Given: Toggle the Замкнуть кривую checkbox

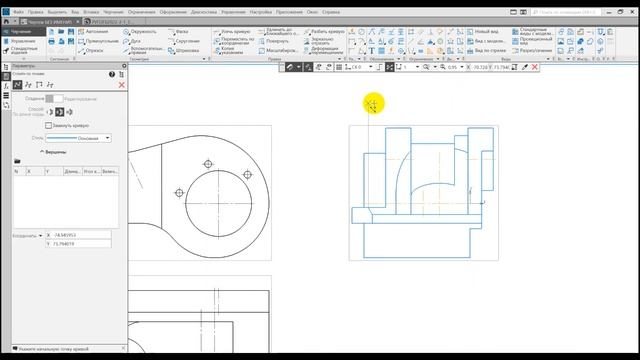Looking at the screenshot, I should coord(49,126).
